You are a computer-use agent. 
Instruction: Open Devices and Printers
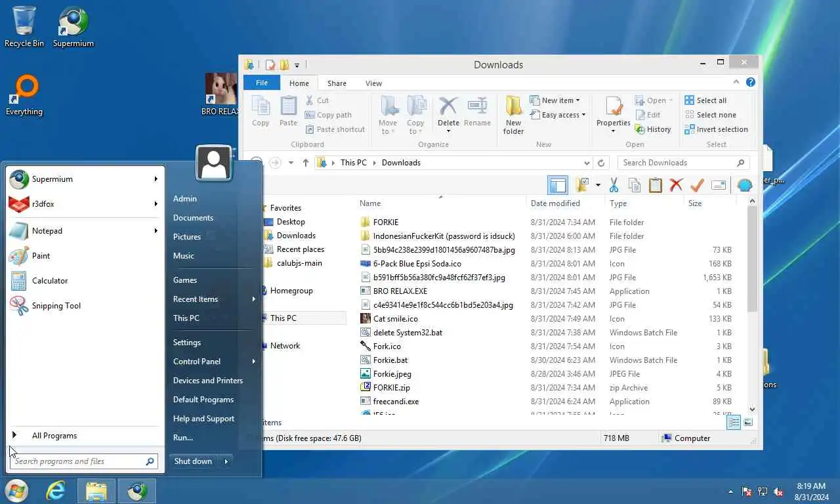208,381
